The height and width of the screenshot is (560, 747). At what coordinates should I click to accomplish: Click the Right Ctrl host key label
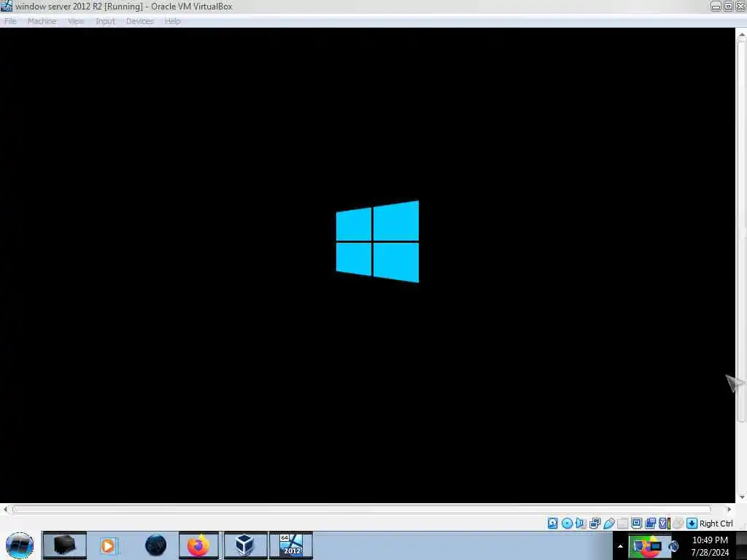pyautogui.click(x=716, y=524)
